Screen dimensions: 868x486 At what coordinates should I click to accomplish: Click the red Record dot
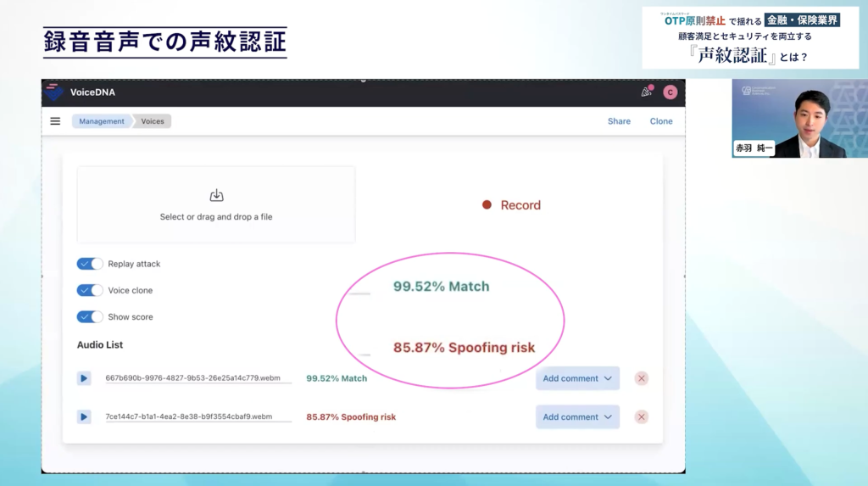pos(487,205)
